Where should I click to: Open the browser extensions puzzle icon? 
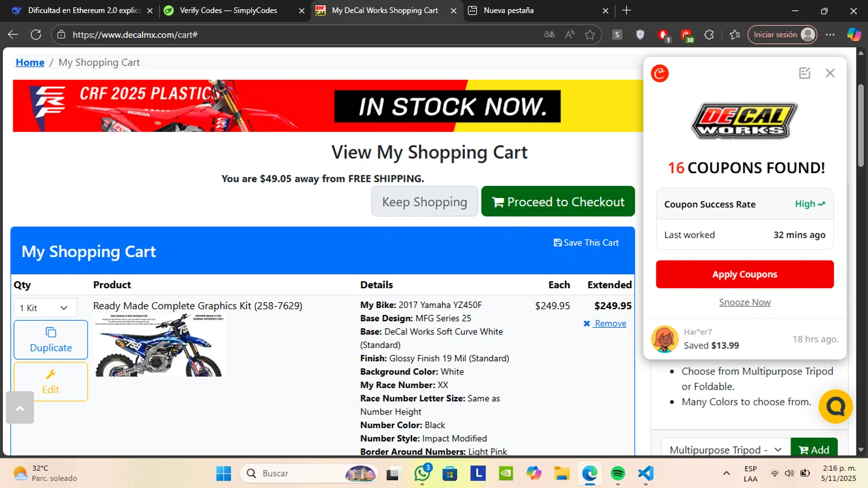pos(709,35)
